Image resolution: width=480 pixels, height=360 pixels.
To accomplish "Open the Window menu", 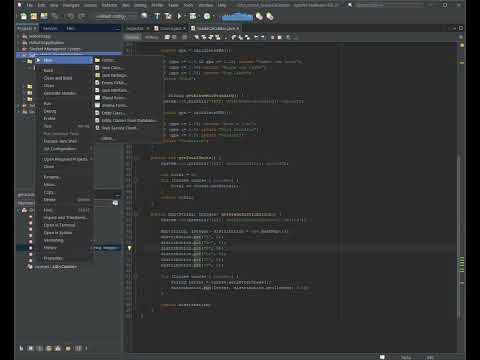I will pos(206,5).
